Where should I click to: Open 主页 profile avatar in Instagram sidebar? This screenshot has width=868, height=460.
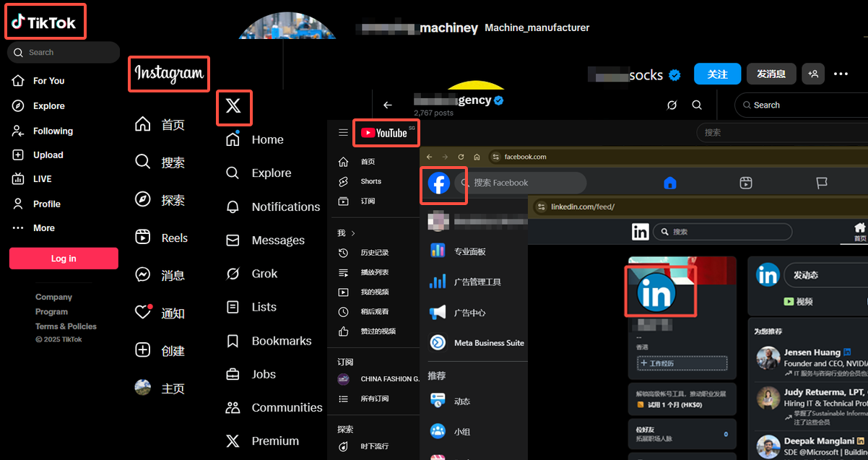pos(160,388)
